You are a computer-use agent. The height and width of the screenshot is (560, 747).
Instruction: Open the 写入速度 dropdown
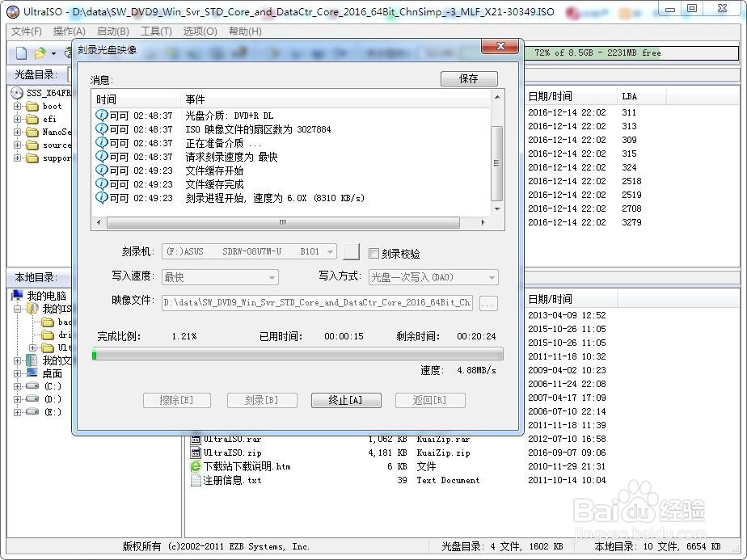272,277
